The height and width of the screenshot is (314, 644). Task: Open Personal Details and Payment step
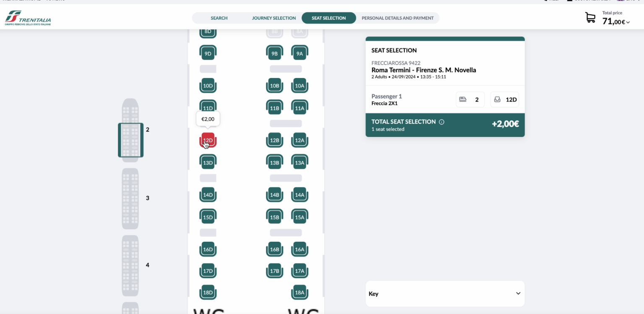coord(397,18)
